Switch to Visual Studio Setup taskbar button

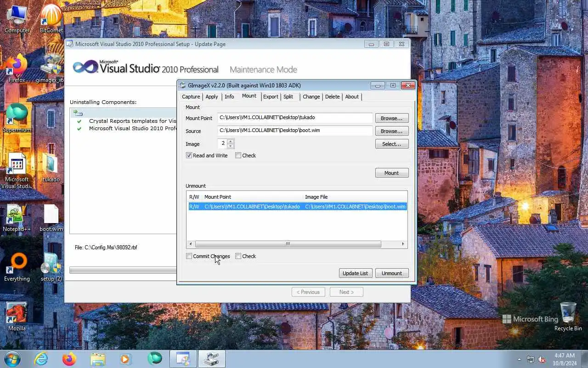pos(183,359)
